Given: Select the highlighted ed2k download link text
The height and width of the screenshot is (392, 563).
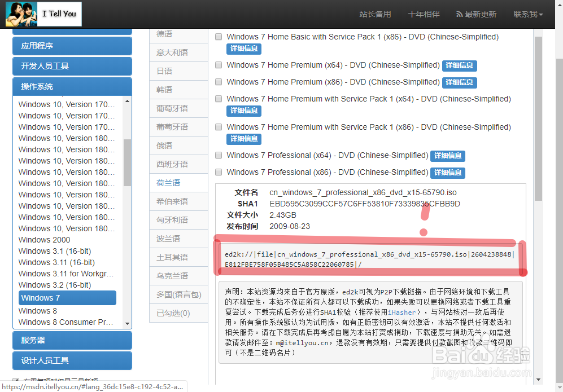Looking at the screenshot, I should 366,259.
